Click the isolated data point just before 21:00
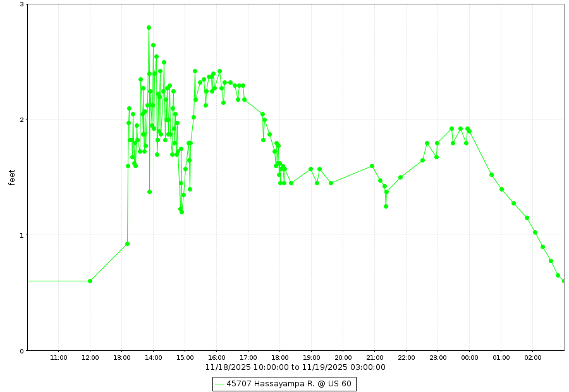This screenshot has width=569, height=392. tap(372, 166)
